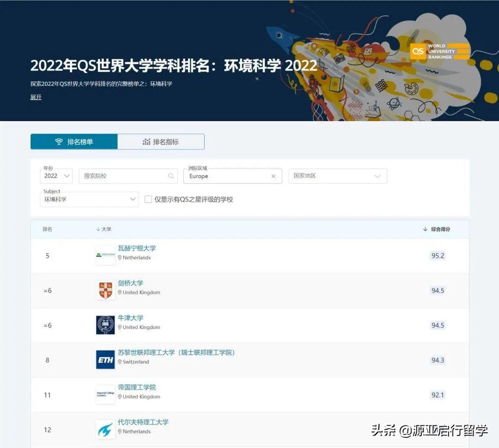499x448 pixels.
Task: Click location pin icon beside Switzerland
Action: click(x=120, y=362)
